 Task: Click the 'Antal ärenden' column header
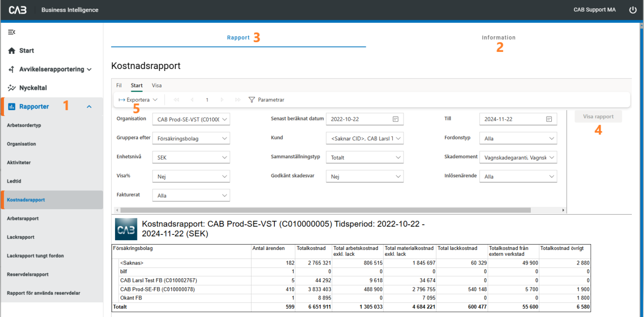pos(269,248)
